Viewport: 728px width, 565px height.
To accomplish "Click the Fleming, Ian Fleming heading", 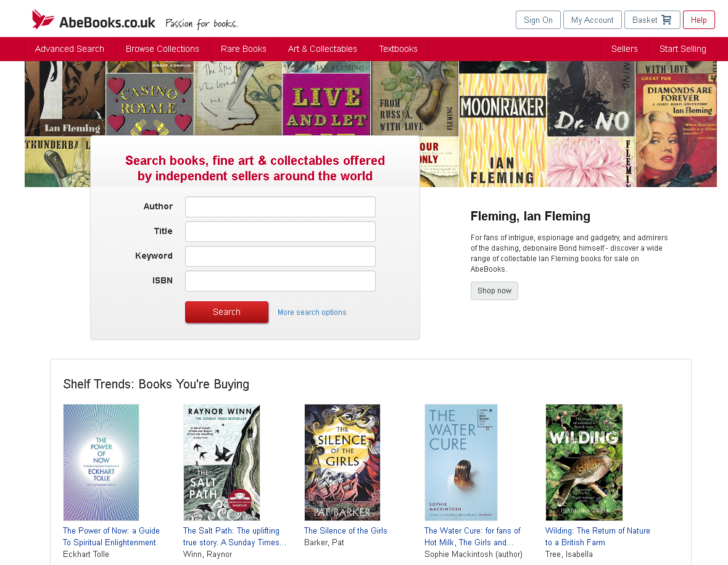I will (530, 216).
